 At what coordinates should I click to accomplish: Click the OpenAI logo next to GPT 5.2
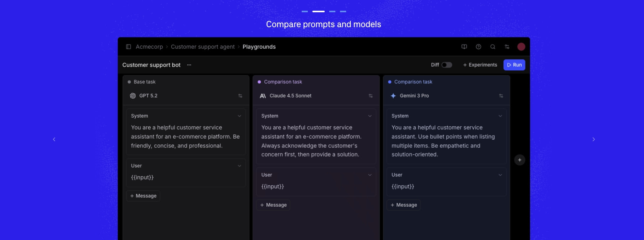pyautogui.click(x=133, y=96)
